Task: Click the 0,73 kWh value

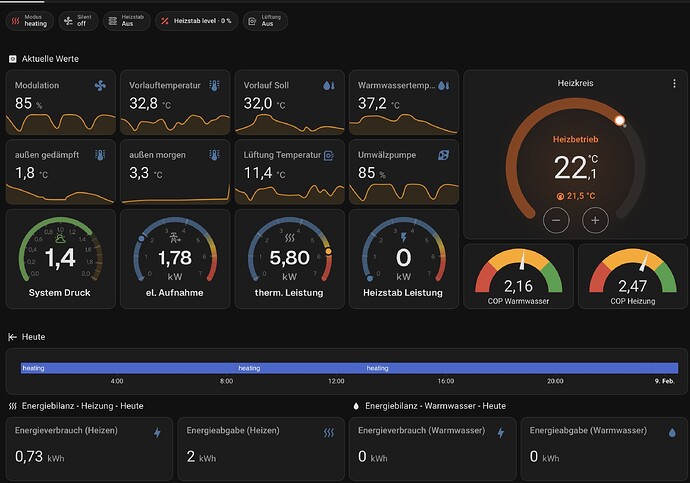Action: click(40, 457)
